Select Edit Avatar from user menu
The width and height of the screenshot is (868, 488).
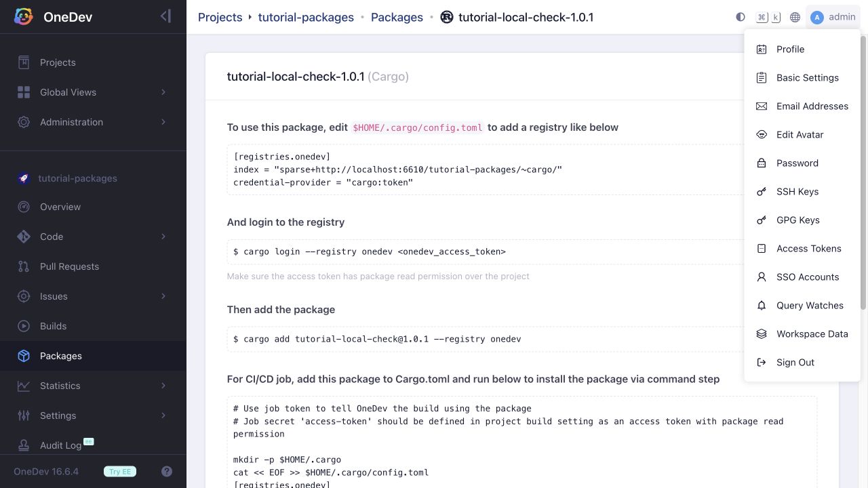[x=802, y=135]
